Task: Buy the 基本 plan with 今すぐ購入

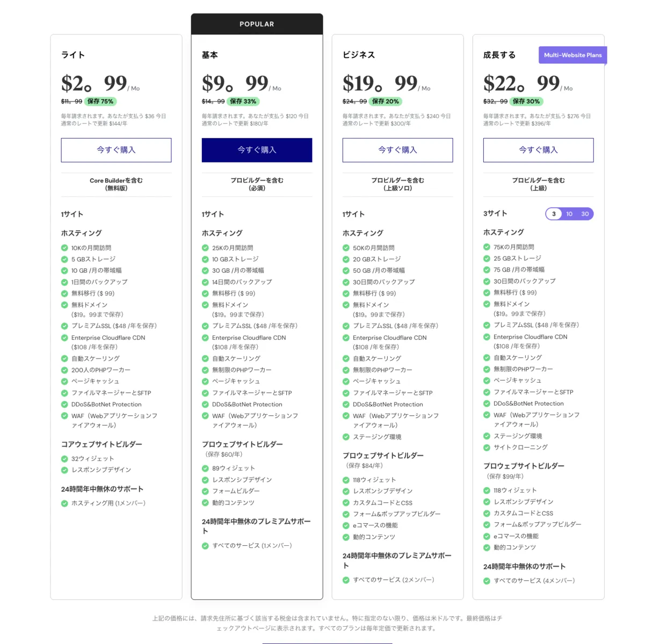Action: coord(257,150)
